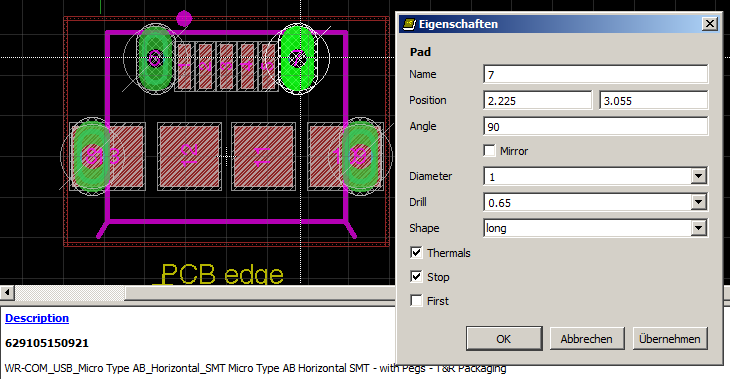
Task: Select the highlighted green pad 7
Action: click(x=297, y=59)
